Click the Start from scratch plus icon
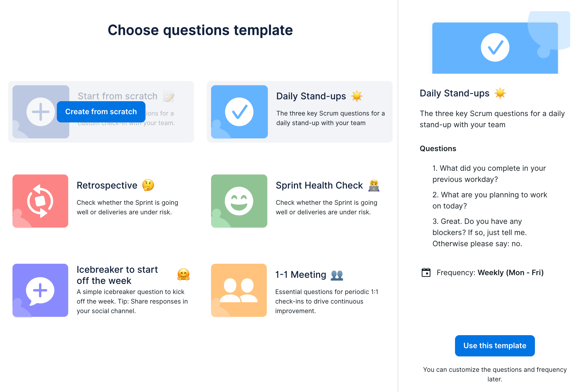The width and height of the screenshot is (575, 392). [40, 112]
